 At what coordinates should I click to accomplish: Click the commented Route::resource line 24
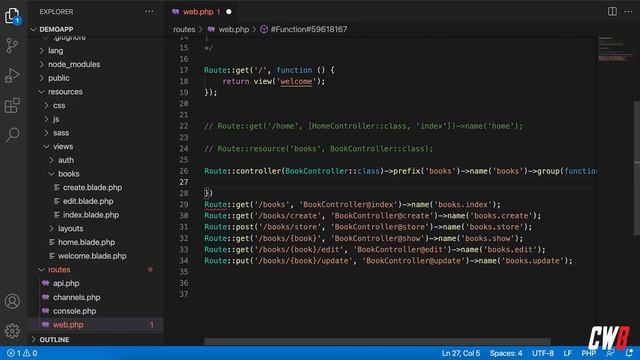318,149
